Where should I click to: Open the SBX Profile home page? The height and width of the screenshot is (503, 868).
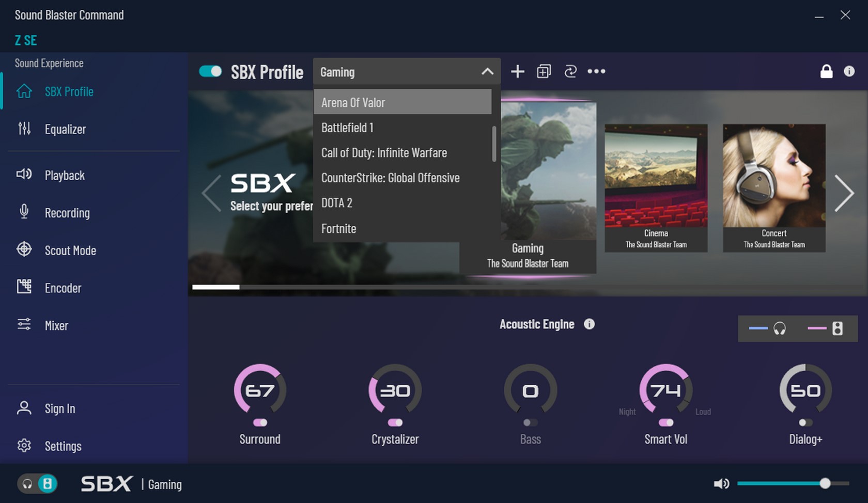pyautogui.click(x=54, y=91)
